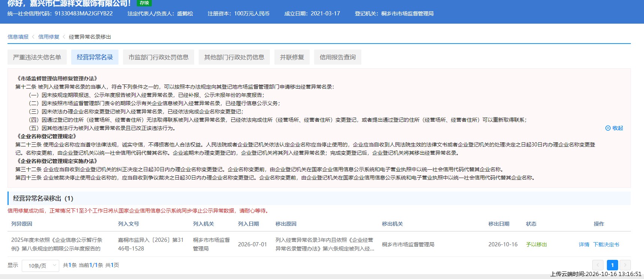Click 状态 column header
This screenshot has width=644, height=279.
pyautogui.click(x=531, y=224)
